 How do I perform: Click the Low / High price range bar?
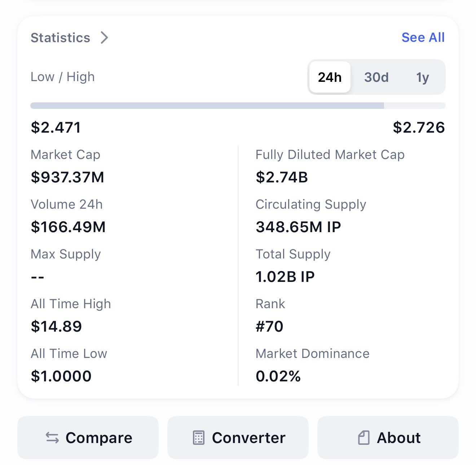[238, 106]
